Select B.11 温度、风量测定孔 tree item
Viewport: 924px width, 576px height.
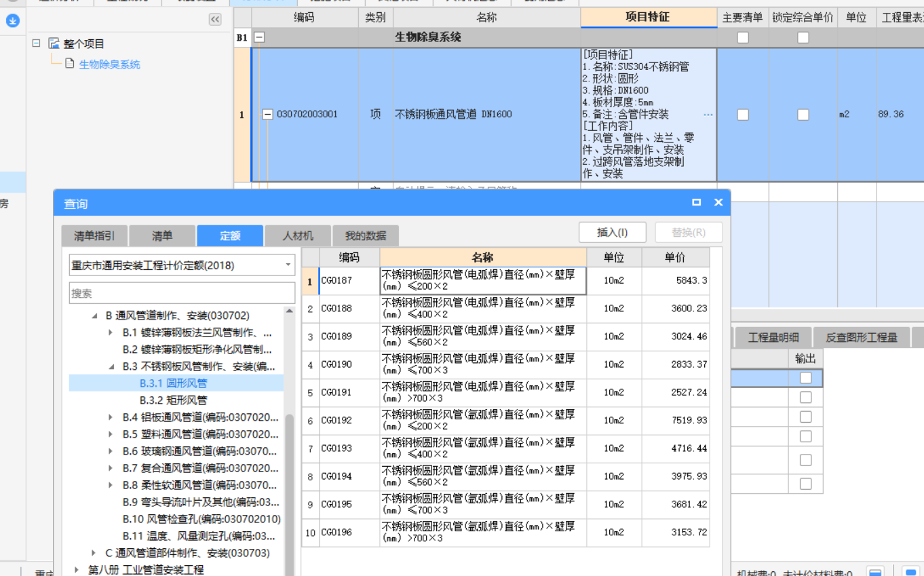click(199, 536)
